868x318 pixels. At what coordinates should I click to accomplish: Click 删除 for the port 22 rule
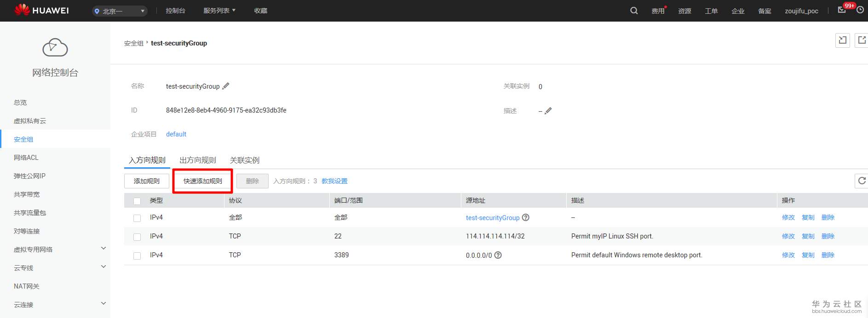(x=828, y=236)
